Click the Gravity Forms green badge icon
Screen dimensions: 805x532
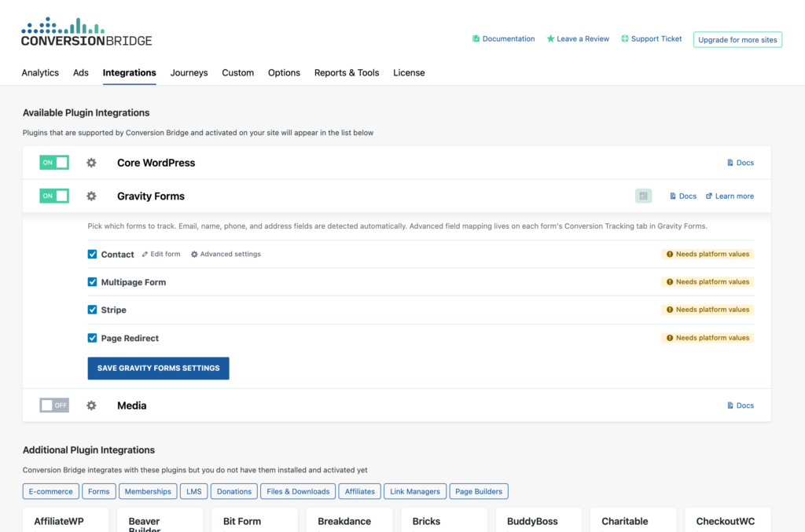[643, 196]
